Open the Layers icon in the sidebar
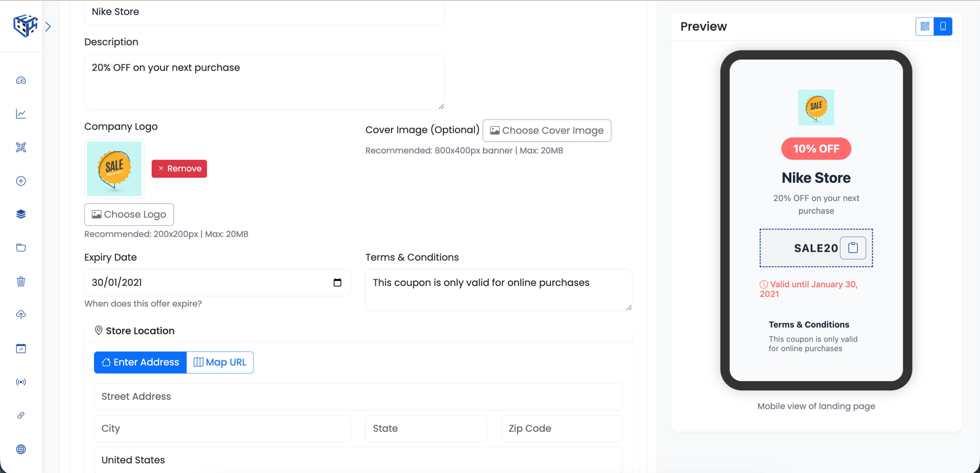Viewport: 980px width, 473px height. pos(21,214)
